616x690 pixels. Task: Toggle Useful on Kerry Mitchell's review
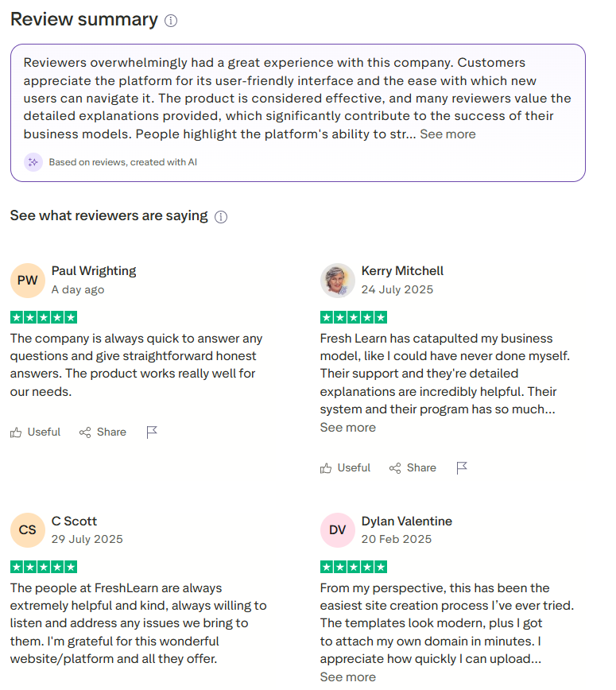345,467
